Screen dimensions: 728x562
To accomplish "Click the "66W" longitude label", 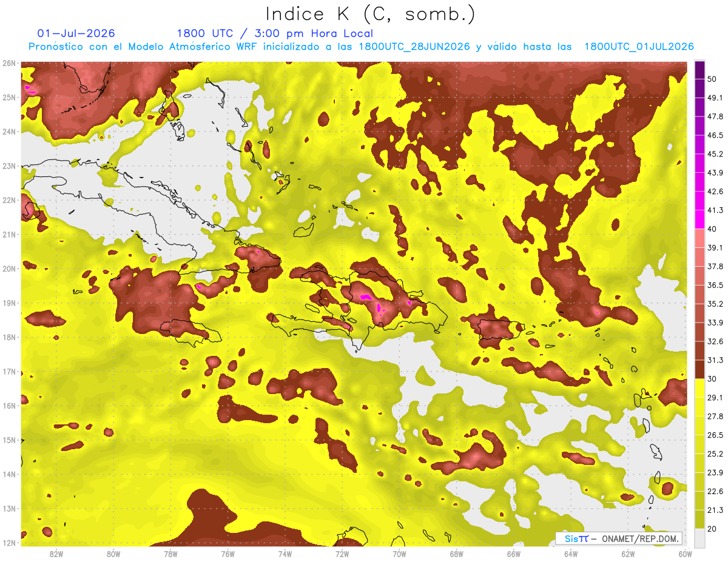I will point(514,554).
